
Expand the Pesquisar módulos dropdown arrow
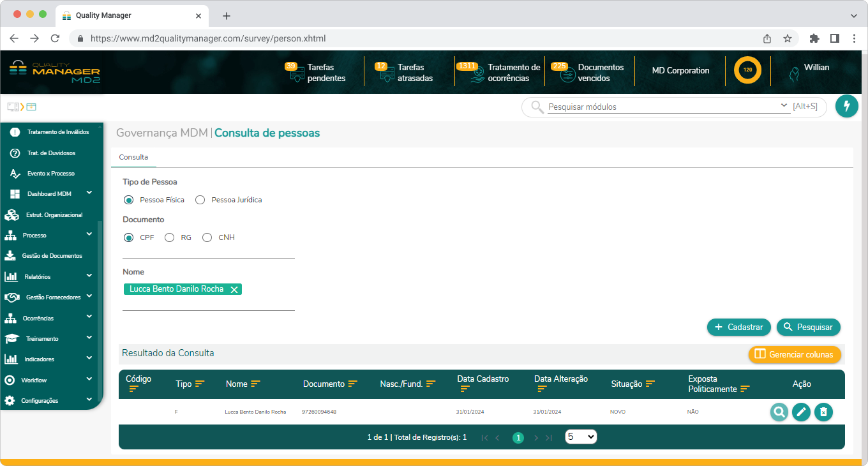point(784,105)
